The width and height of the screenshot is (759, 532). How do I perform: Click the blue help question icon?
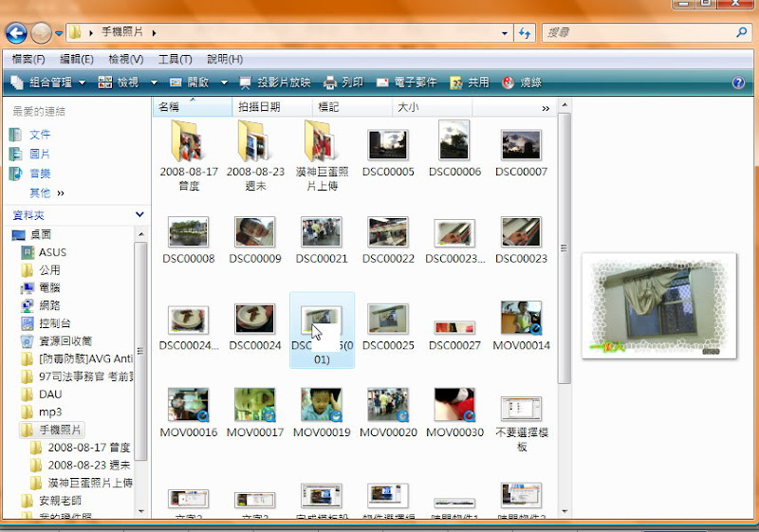coord(738,83)
